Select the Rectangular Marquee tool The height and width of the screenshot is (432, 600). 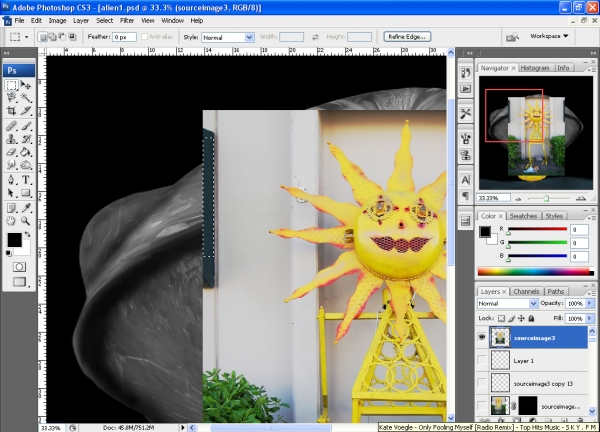[x=11, y=85]
